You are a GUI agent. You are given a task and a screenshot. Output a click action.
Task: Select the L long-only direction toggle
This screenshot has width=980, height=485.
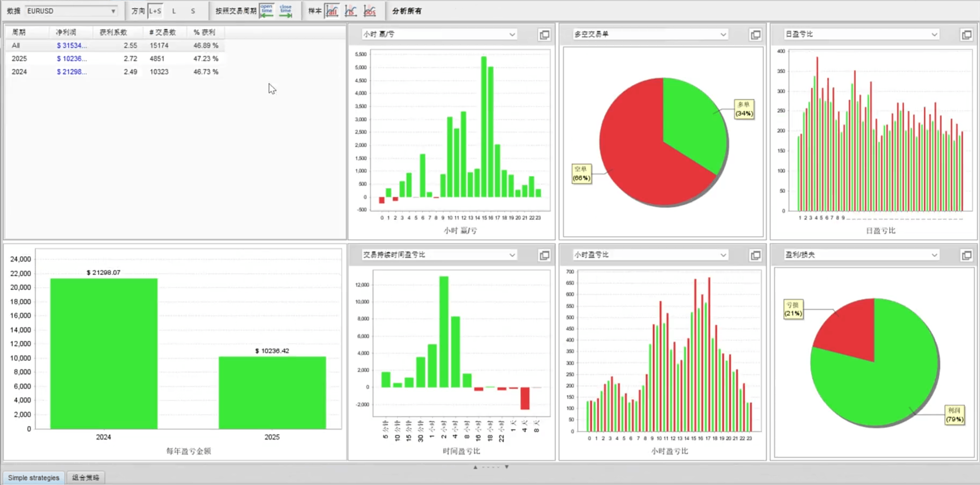tap(174, 11)
